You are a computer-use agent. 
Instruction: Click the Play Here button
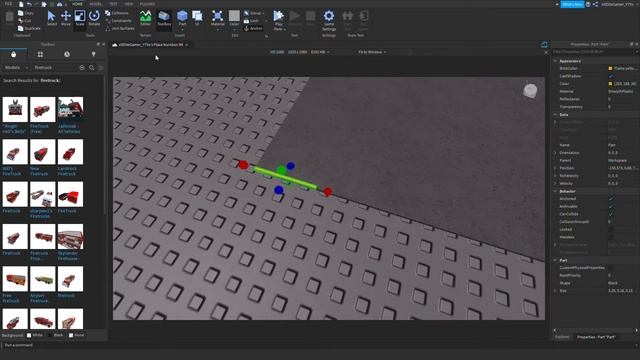coord(278,19)
